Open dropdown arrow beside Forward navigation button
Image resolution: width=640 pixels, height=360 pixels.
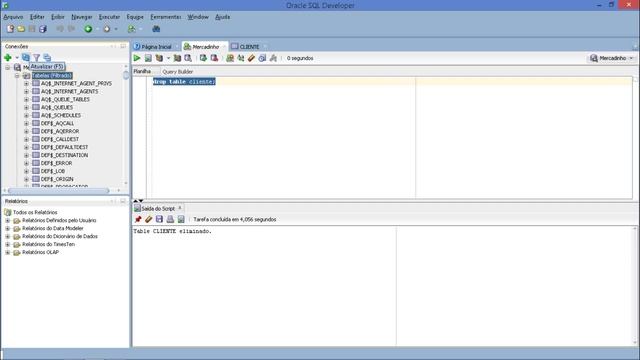click(x=116, y=29)
